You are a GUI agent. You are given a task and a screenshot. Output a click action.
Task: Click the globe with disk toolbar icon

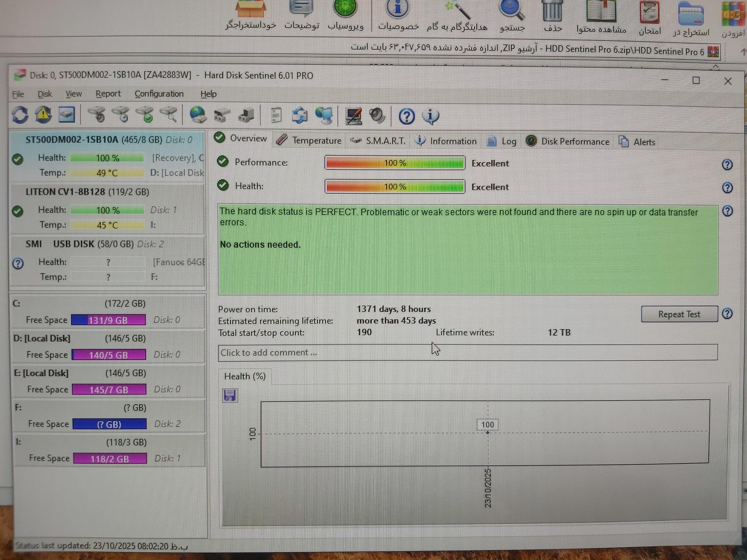tap(198, 115)
